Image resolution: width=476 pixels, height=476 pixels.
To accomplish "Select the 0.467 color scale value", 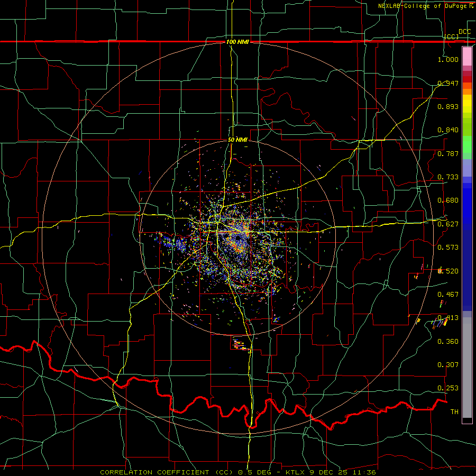I will pos(448,295).
